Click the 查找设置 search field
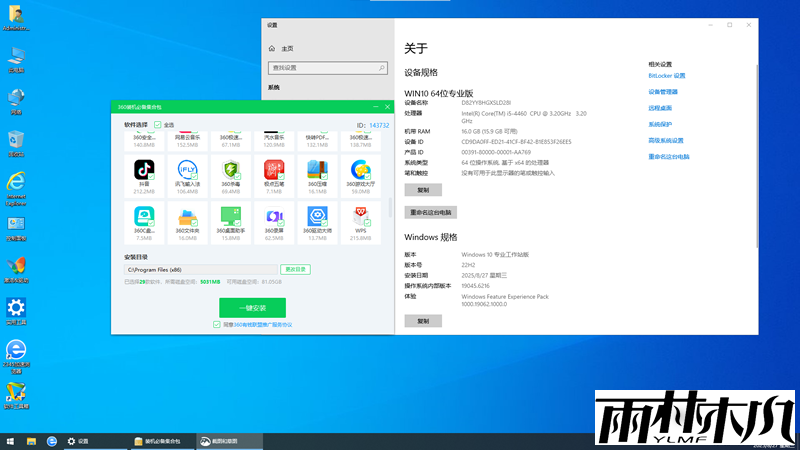 tap(328, 68)
